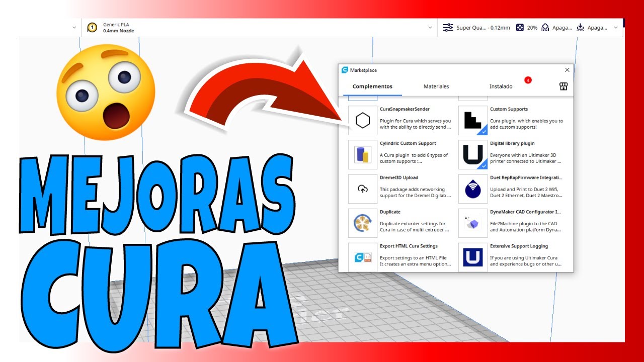Open the Export HTML Cura Settings title
This screenshot has height=362, width=644.
point(409,246)
